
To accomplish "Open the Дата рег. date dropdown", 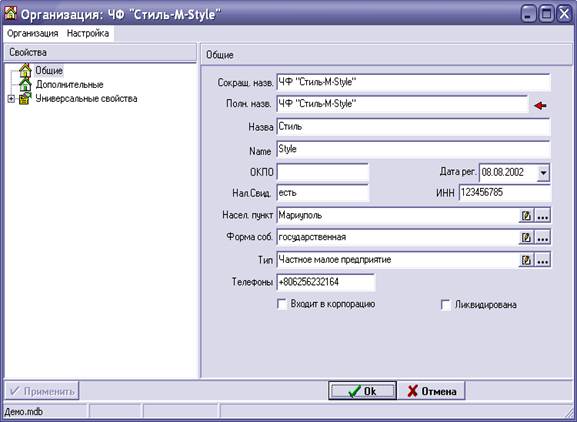I will pyautogui.click(x=543, y=173).
